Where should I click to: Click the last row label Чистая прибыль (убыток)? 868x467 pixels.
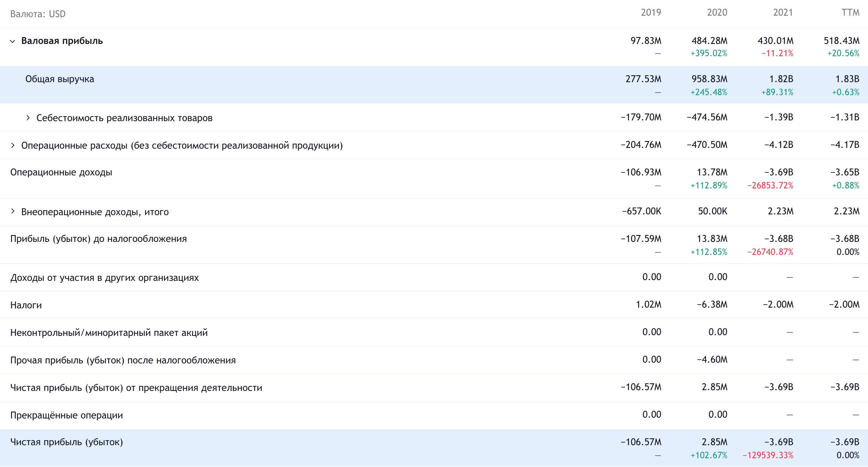point(67,442)
